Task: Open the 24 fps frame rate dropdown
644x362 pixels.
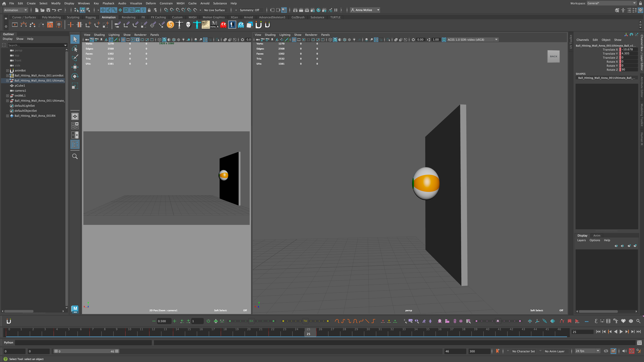Action: [588, 351]
